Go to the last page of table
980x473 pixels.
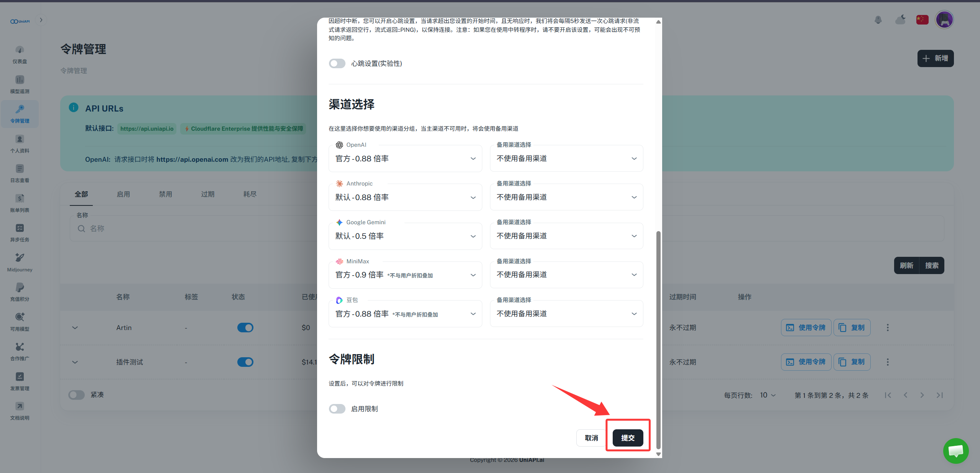[x=939, y=395]
